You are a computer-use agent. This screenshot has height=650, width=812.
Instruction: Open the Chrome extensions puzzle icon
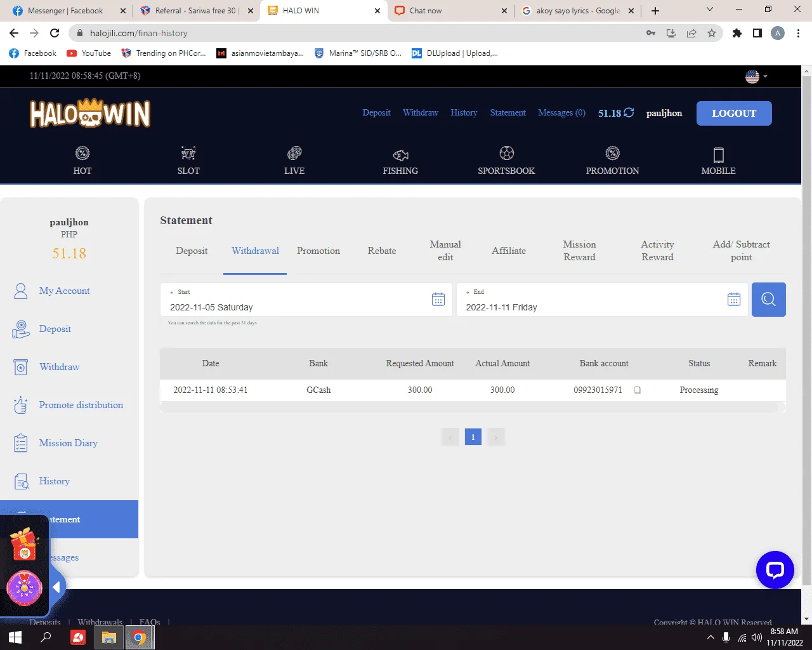(737, 33)
